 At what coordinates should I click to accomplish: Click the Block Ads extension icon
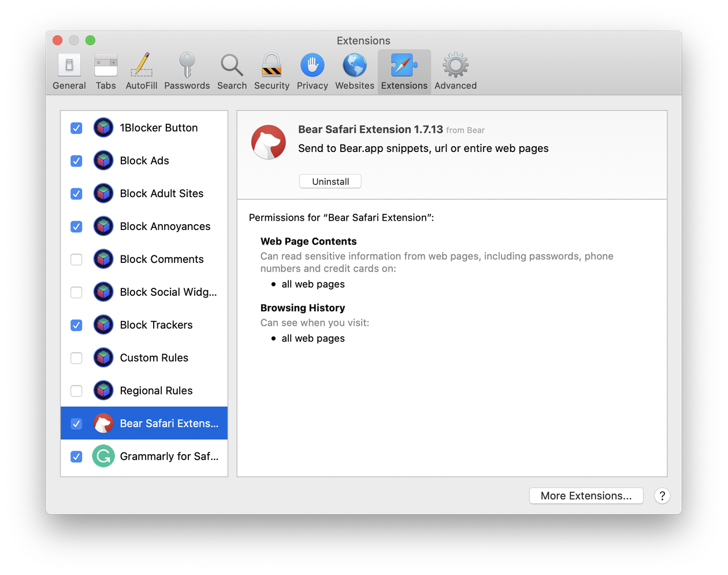(x=103, y=161)
